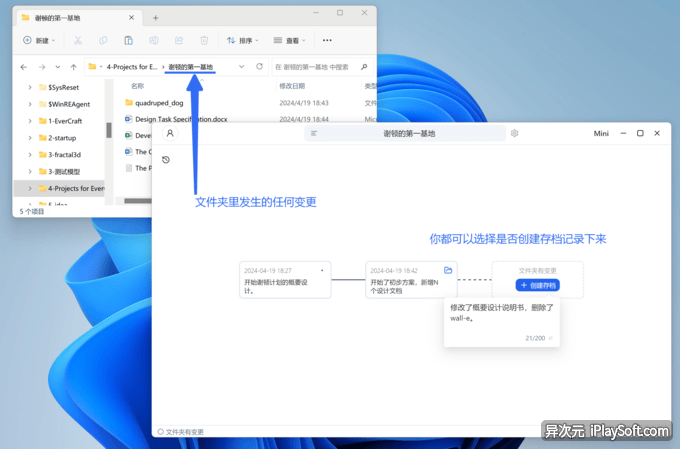Click the archive note text field
Screen dimensions: 680x449
pos(502,322)
